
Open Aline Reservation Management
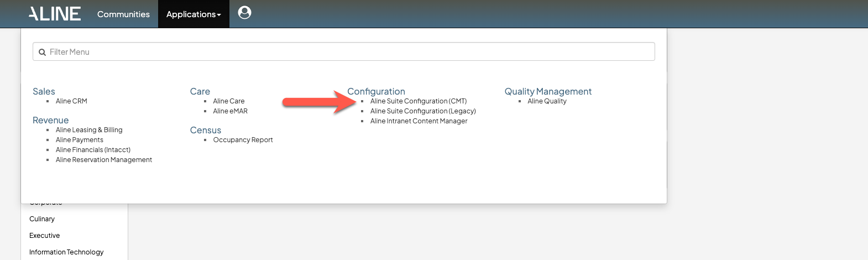pos(104,160)
